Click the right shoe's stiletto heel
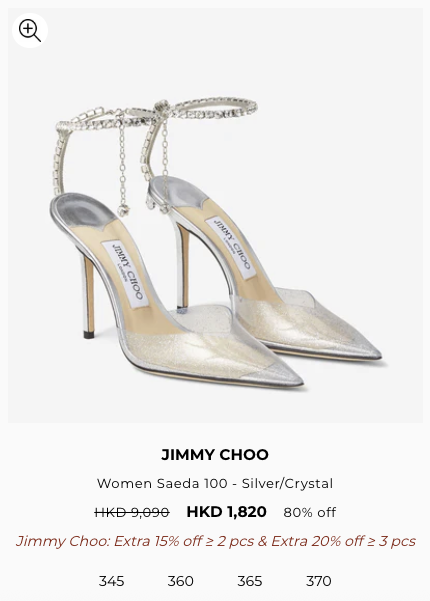Image resolution: width=430 pixels, height=601 pixels. click(183, 266)
